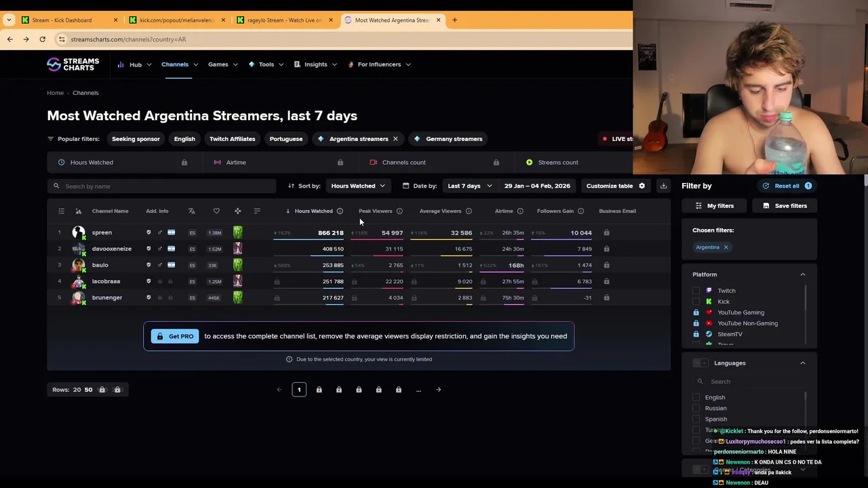The width and height of the screenshot is (868, 488).
Task: Check the English language checkbox
Action: pyautogui.click(x=696, y=397)
